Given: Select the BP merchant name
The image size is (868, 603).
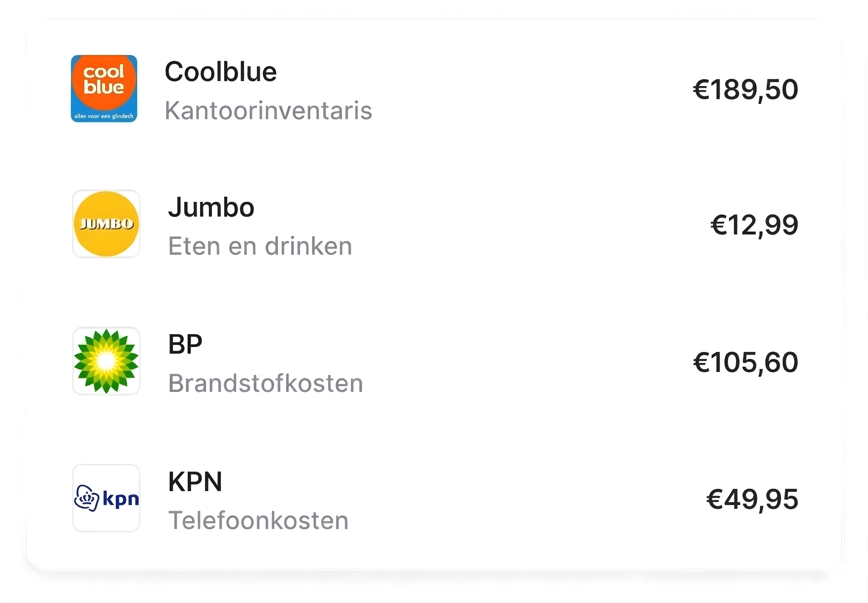Looking at the screenshot, I should click(x=185, y=344).
